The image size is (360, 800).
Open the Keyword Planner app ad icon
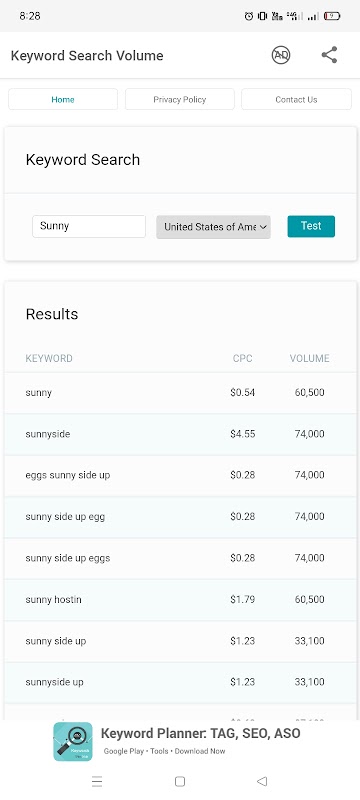click(x=73, y=741)
